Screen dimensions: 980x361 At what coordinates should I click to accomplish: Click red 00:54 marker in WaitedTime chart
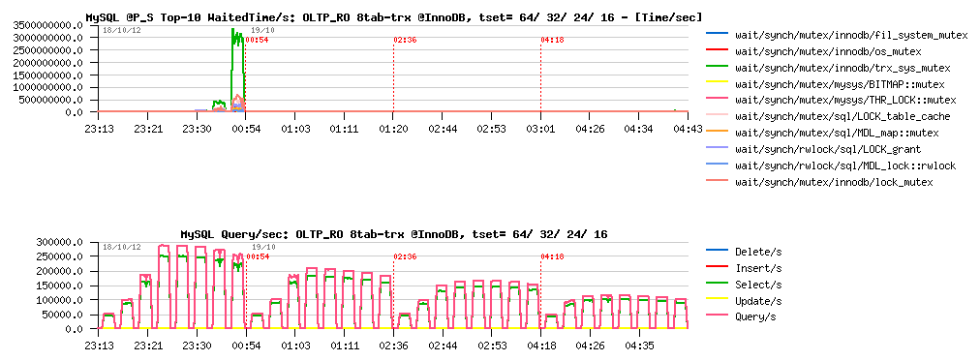(257, 40)
